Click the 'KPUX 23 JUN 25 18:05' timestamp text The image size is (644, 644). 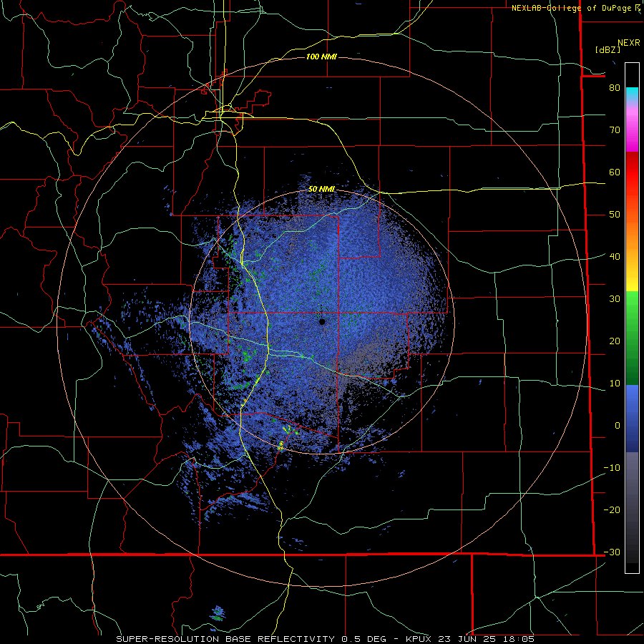[470, 639]
